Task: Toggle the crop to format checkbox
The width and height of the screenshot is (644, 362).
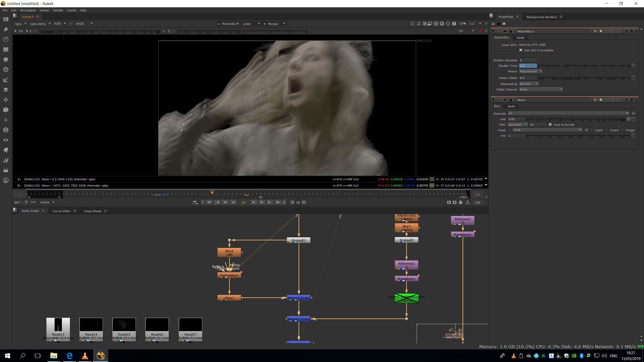Action: coord(550,125)
